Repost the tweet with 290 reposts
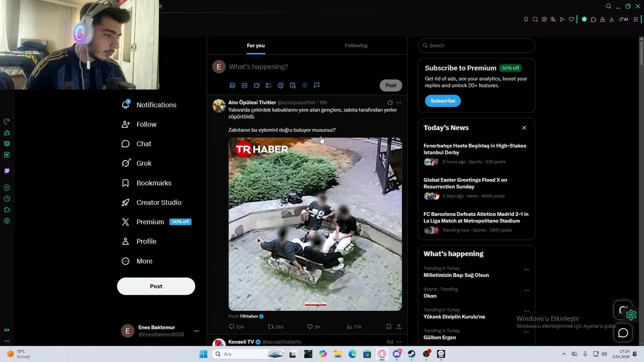Viewport: 644px width, 362px height. [276, 327]
